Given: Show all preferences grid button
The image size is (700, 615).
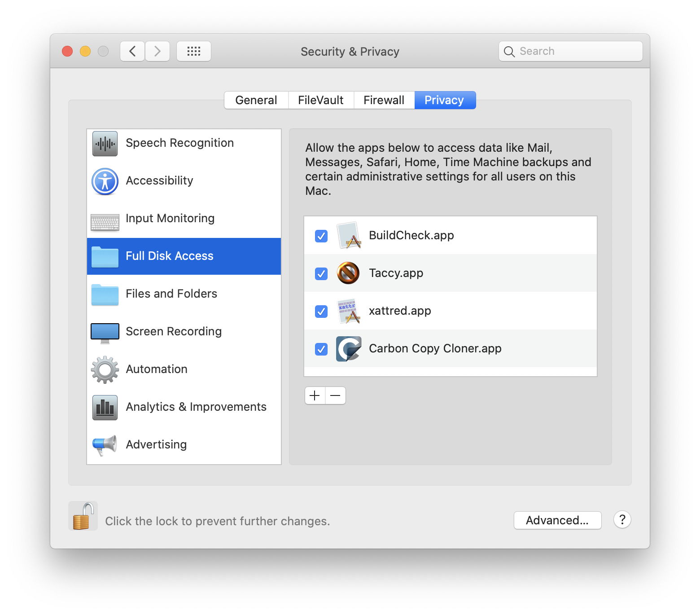Looking at the screenshot, I should (194, 51).
